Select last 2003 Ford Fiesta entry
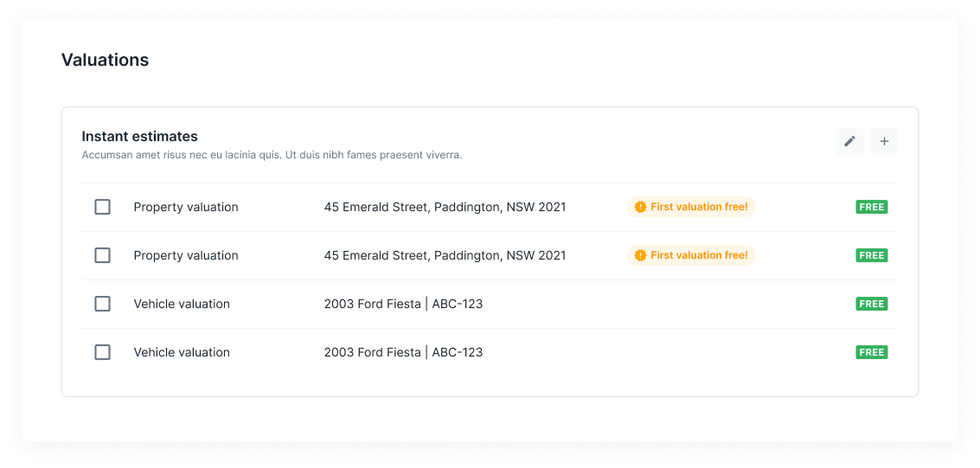The image size is (980, 468). (403, 352)
